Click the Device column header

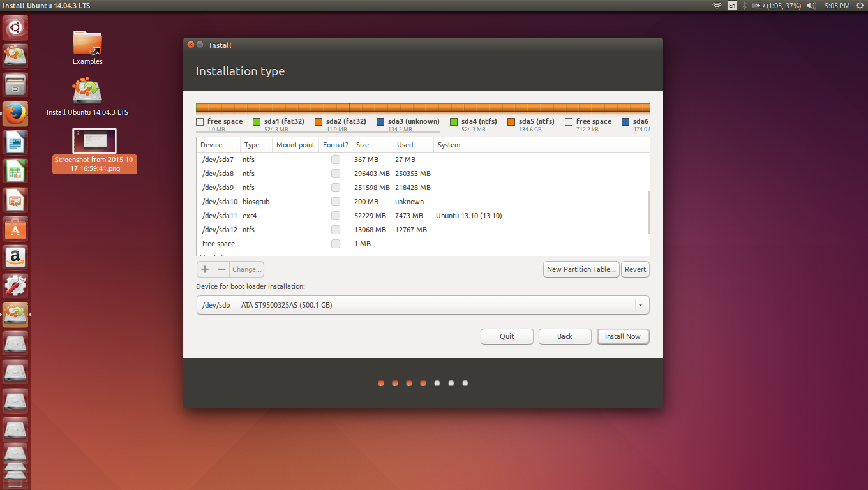[x=218, y=145]
